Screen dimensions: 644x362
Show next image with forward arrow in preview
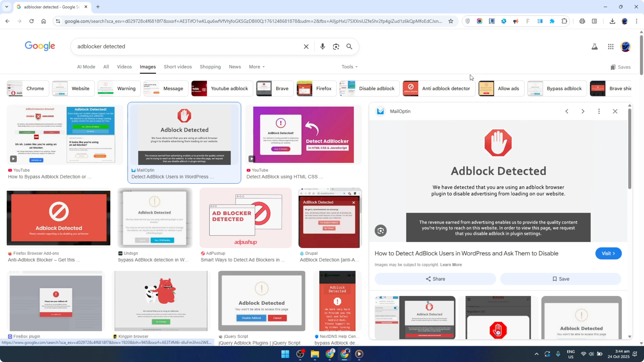tap(583, 111)
